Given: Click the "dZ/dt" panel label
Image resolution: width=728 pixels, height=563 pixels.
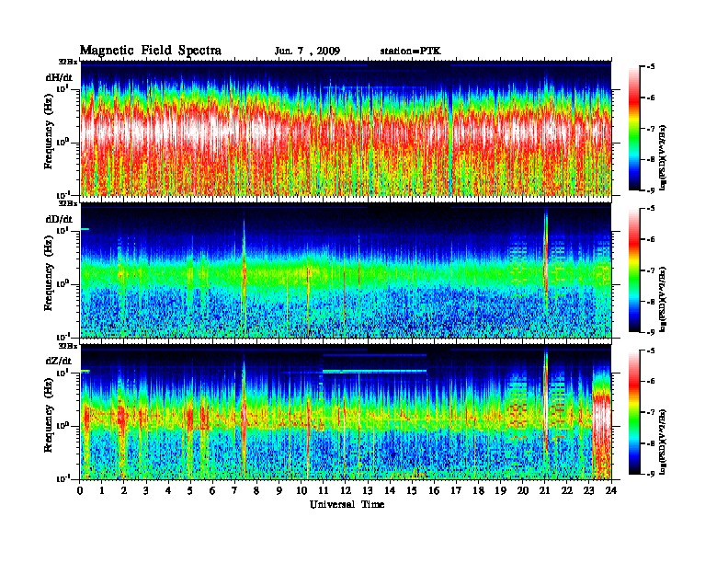Looking at the screenshot, I should [59, 361].
